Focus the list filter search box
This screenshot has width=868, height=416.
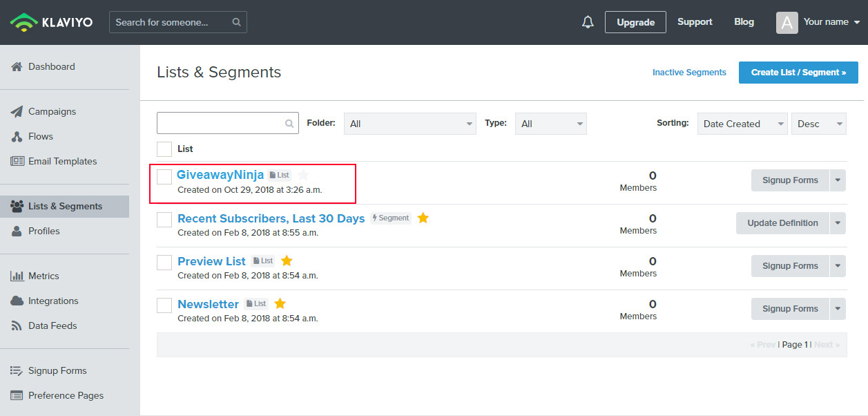[228, 123]
